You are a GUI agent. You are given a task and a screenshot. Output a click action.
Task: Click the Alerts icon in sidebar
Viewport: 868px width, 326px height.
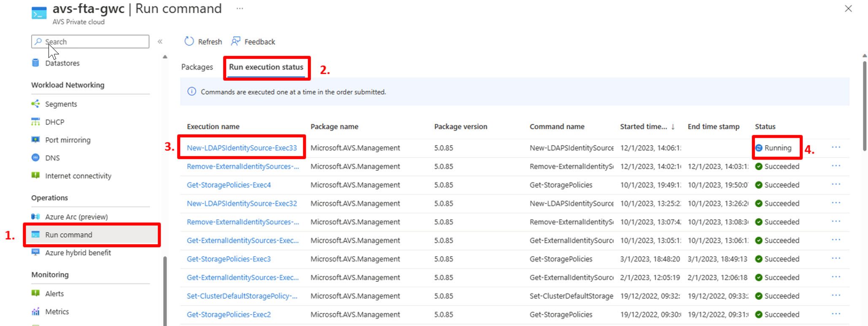pyautogui.click(x=35, y=293)
